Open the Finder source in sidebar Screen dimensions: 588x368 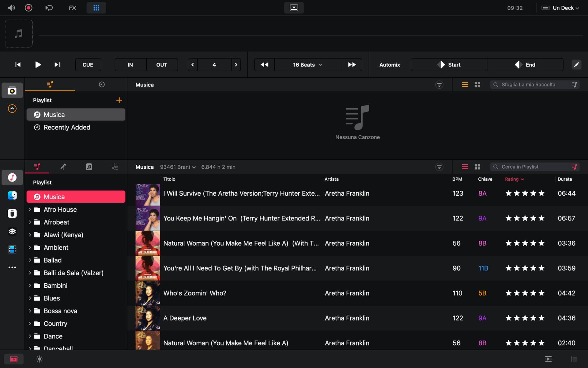pyautogui.click(x=12, y=195)
